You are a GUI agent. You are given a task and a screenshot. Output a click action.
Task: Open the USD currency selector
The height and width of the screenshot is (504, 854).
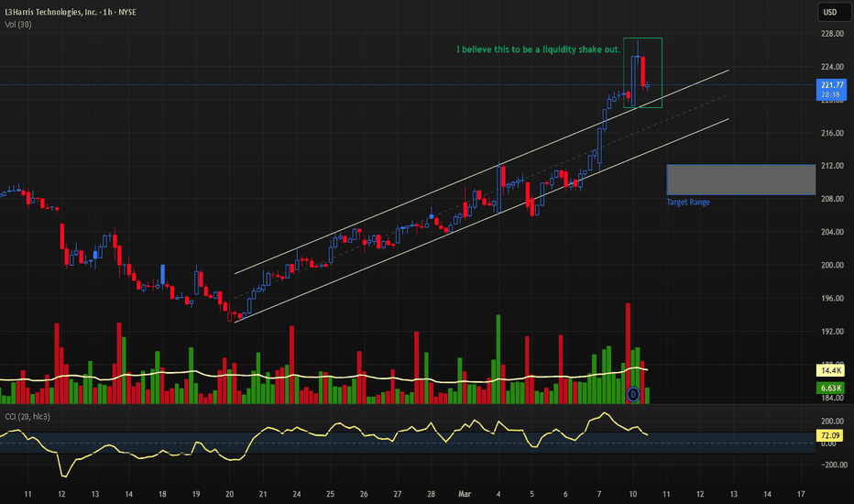pos(835,12)
